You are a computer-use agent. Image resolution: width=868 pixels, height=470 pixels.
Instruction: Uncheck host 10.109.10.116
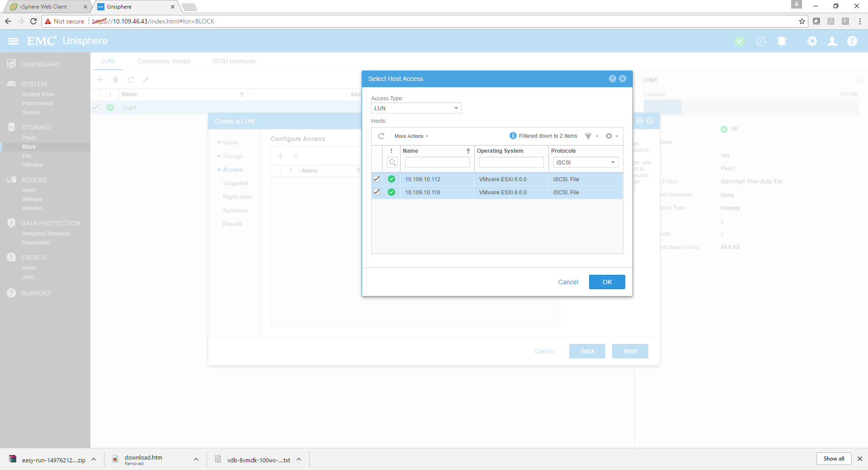(376, 192)
